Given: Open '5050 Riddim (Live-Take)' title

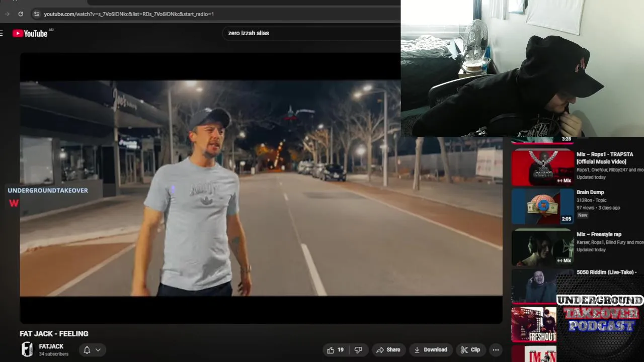Looking at the screenshot, I should [x=606, y=272].
